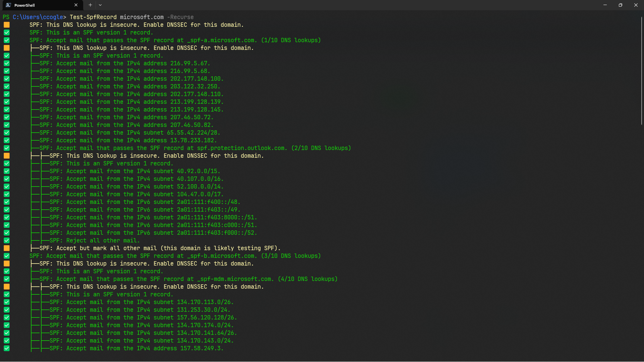Click the green check beside address 202.177.148.100

[7, 79]
